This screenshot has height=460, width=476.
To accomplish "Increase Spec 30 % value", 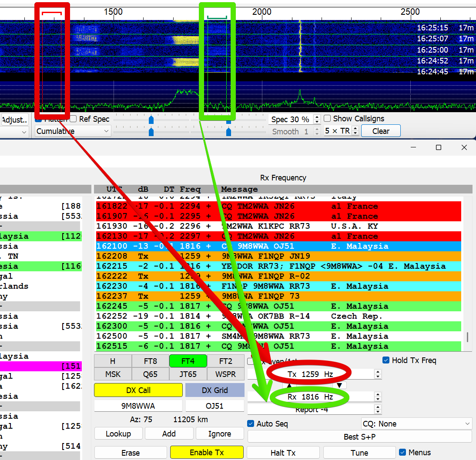I will click(317, 117).
